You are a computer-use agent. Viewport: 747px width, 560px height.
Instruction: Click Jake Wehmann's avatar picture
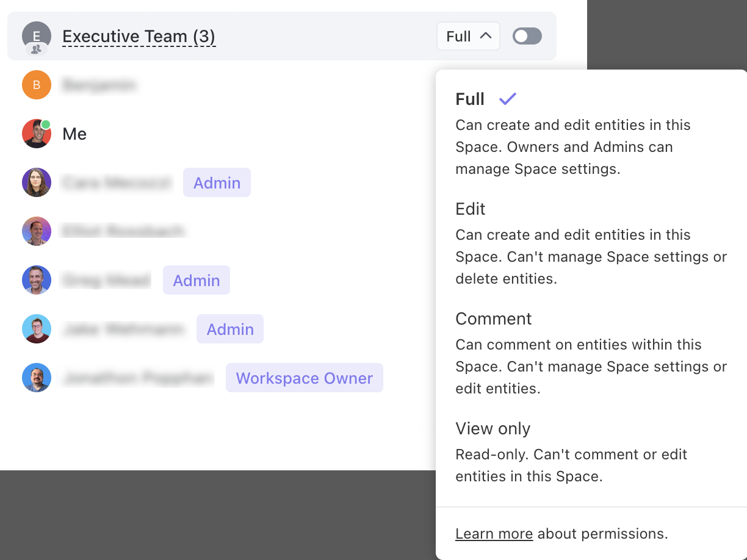(x=36, y=329)
